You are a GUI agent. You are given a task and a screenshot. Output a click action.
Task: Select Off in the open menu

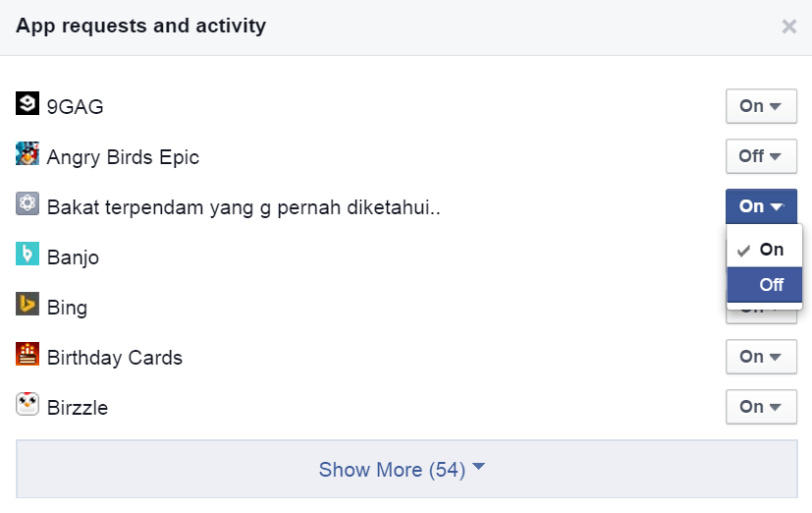771,285
